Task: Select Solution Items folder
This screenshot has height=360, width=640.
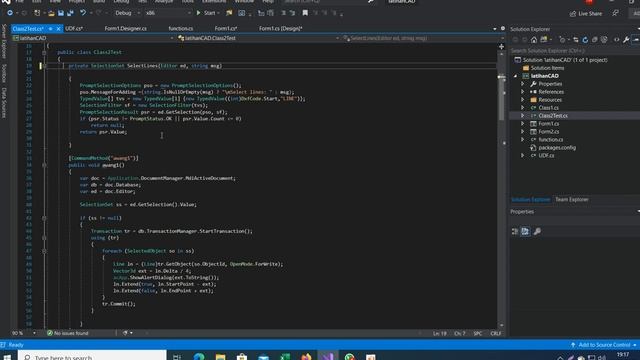Action: (x=547, y=68)
